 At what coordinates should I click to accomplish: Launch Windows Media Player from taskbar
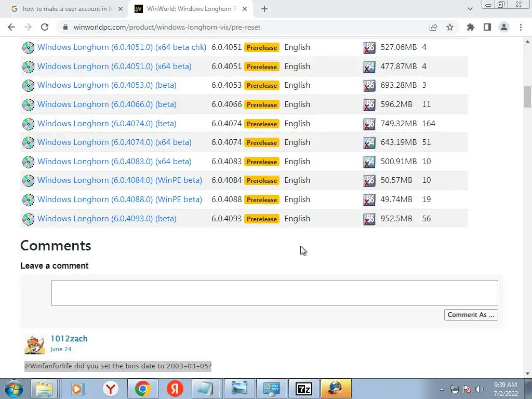77,389
